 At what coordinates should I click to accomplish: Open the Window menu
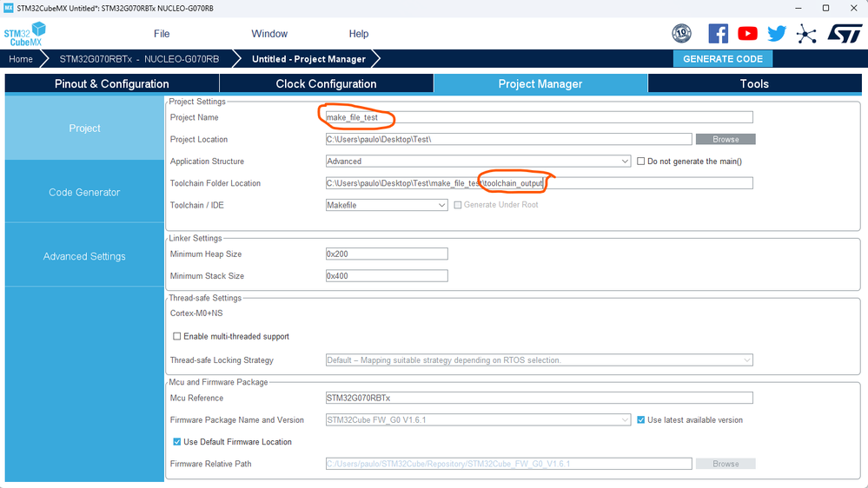click(269, 34)
